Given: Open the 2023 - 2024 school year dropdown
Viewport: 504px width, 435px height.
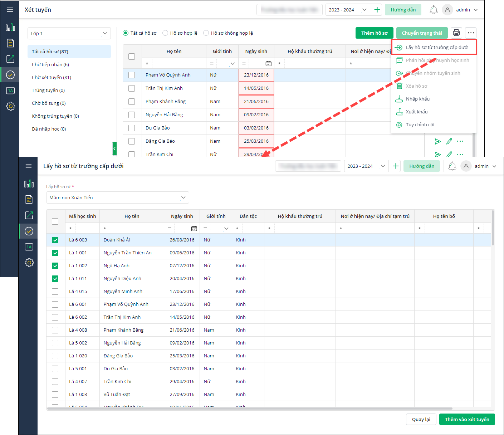Looking at the screenshot, I should pos(347,10).
